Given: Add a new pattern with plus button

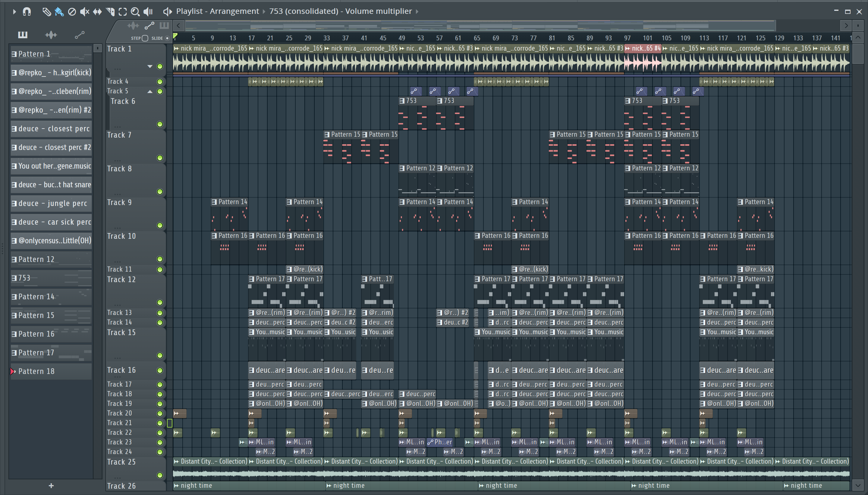Looking at the screenshot, I should [x=51, y=486].
